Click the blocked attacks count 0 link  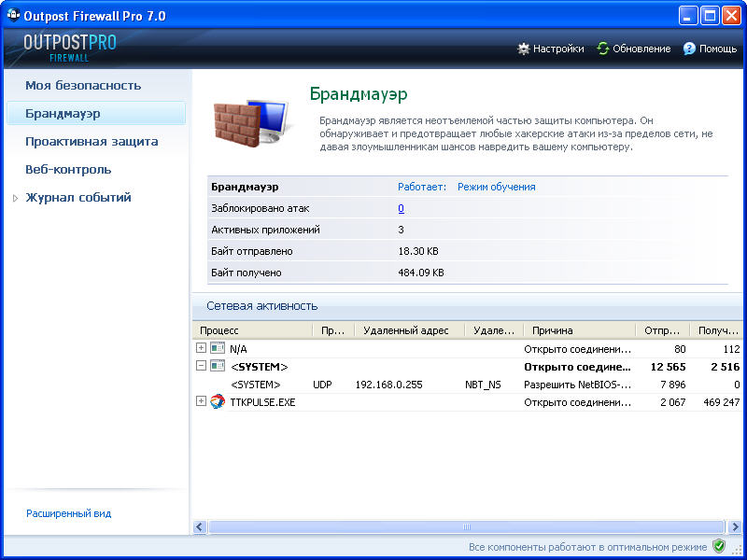(402, 208)
